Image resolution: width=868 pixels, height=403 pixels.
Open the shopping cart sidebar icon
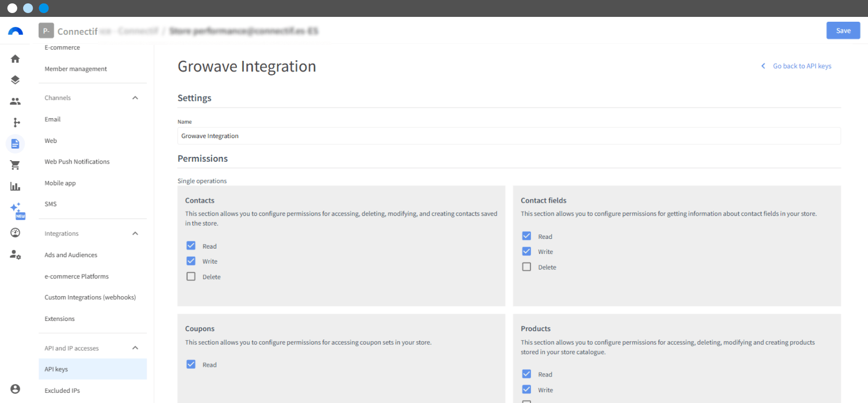(x=15, y=165)
